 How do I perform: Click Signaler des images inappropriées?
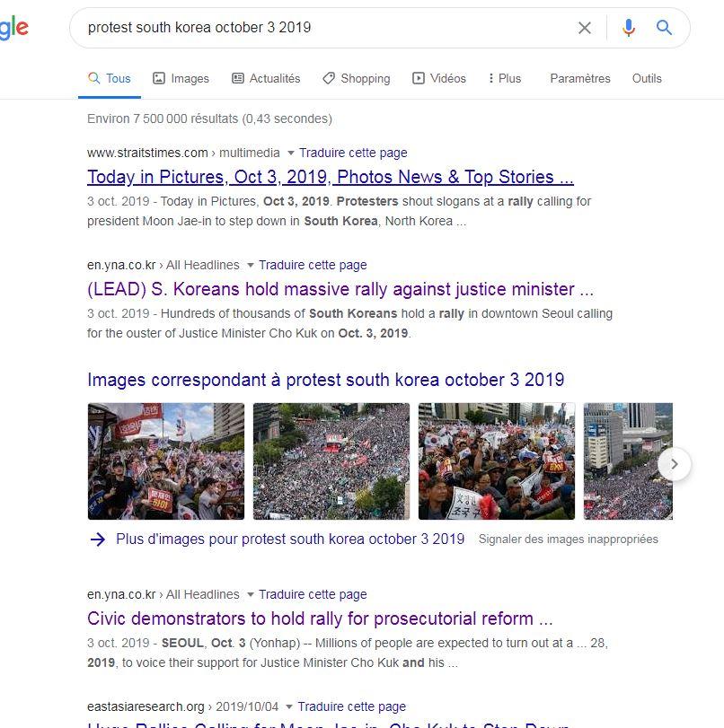pos(569,539)
